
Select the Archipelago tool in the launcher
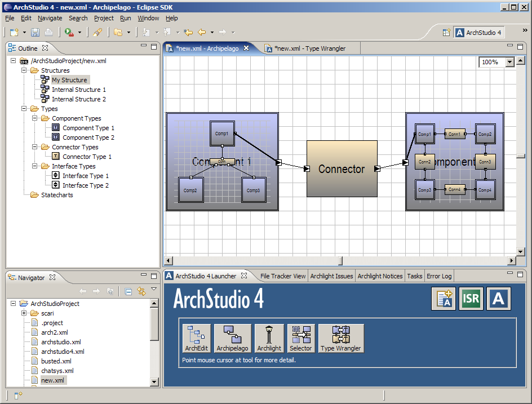[x=232, y=338]
